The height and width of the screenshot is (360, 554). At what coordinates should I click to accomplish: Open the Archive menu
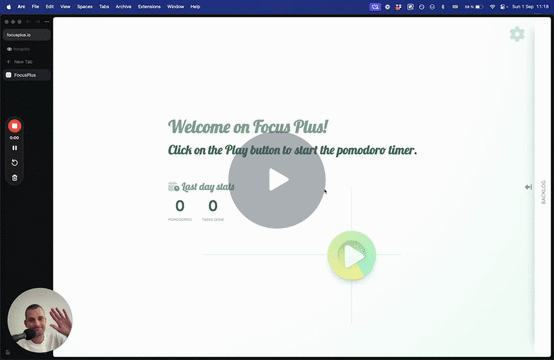[123, 7]
